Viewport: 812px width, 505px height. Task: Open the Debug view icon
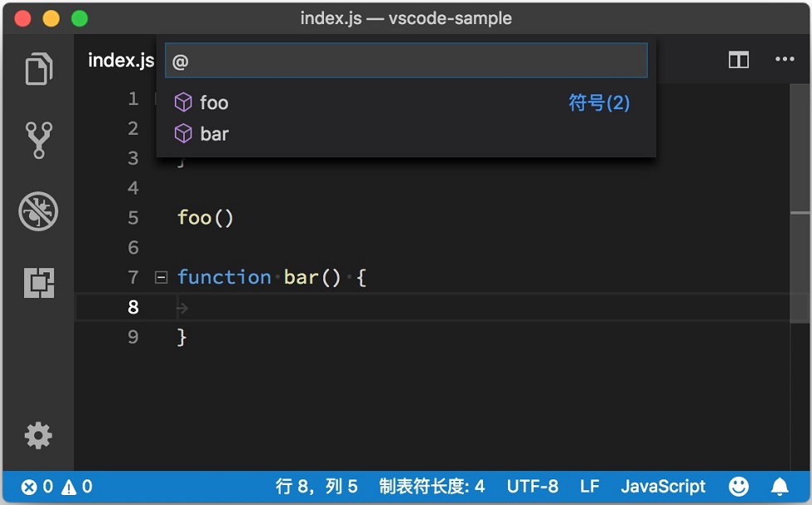pyautogui.click(x=38, y=211)
